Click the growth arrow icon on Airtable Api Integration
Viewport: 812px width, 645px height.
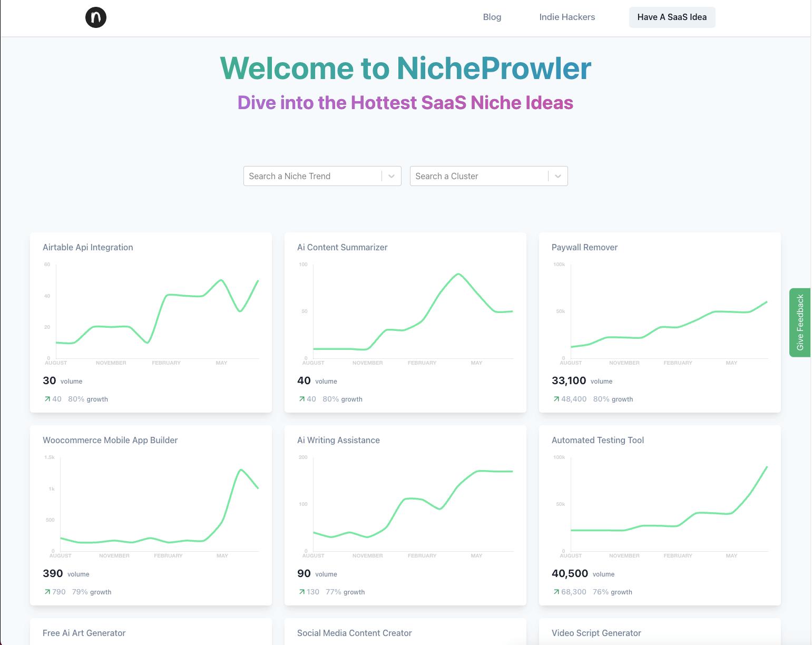coord(46,399)
